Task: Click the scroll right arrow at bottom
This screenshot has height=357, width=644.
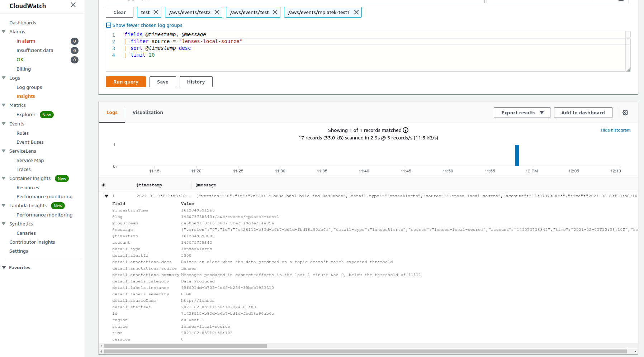Action: pos(635,352)
